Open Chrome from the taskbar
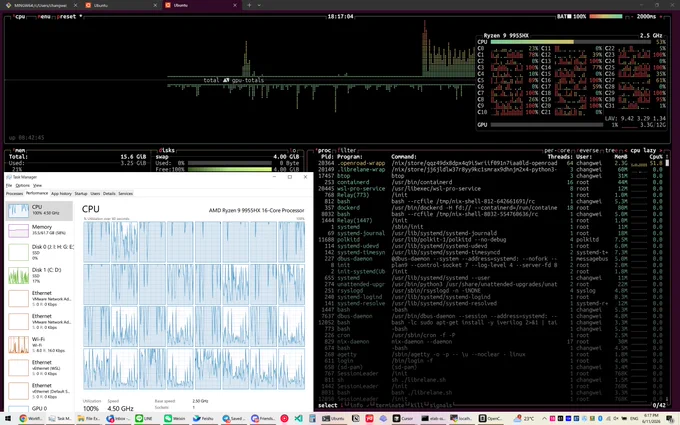The image size is (680, 425). [x=30, y=418]
